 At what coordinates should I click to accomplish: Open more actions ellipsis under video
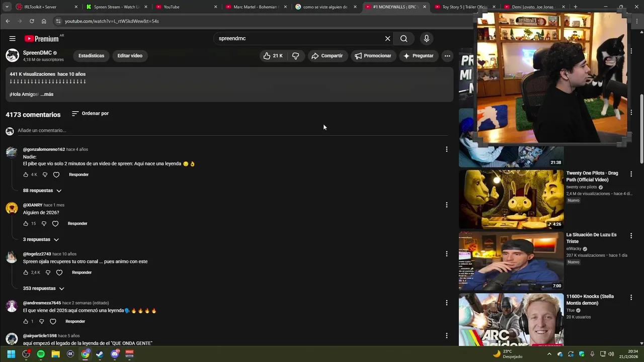click(447, 56)
